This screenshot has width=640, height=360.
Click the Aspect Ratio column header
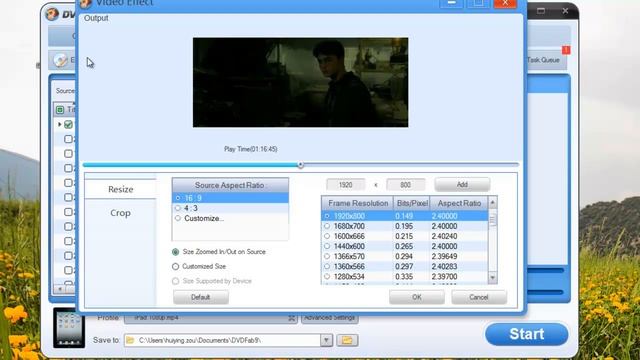click(459, 203)
